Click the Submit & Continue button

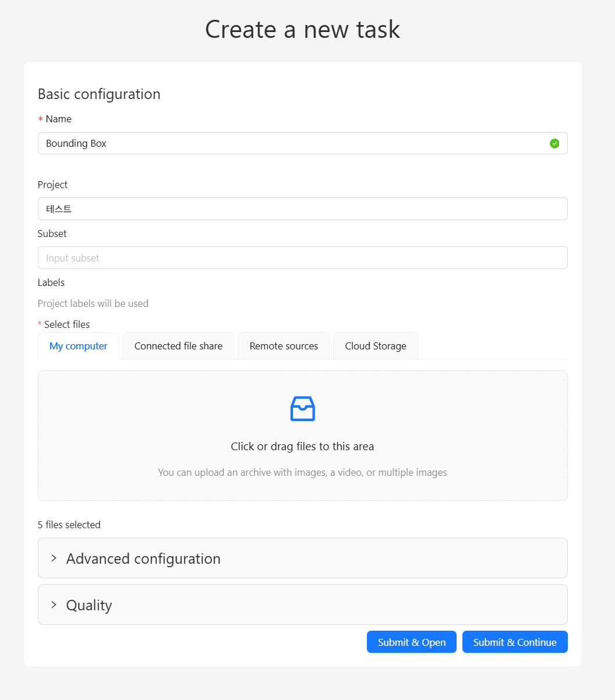(x=515, y=642)
